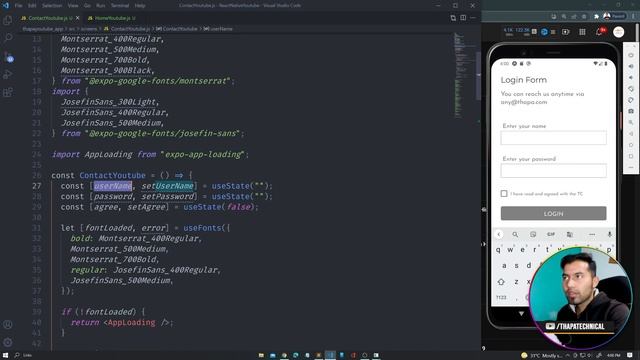
Task: Tap keyboard search magnifier icon
Action: point(515,234)
